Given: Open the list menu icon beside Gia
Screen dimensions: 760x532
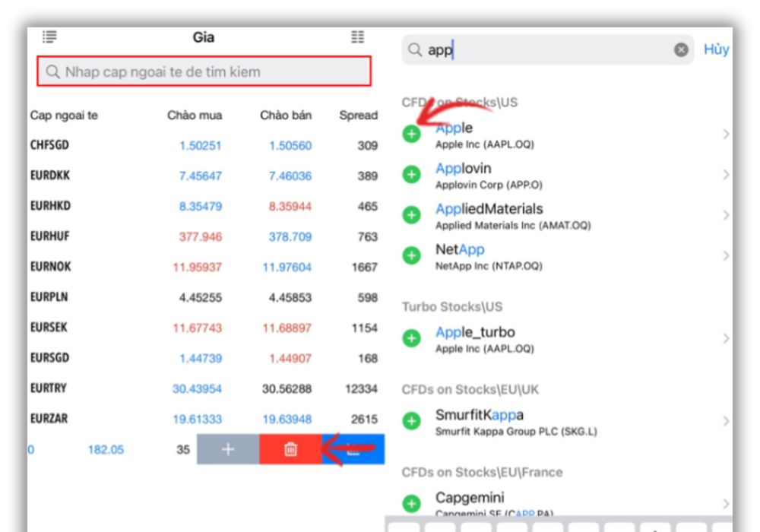Looking at the screenshot, I should click(x=49, y=36).
